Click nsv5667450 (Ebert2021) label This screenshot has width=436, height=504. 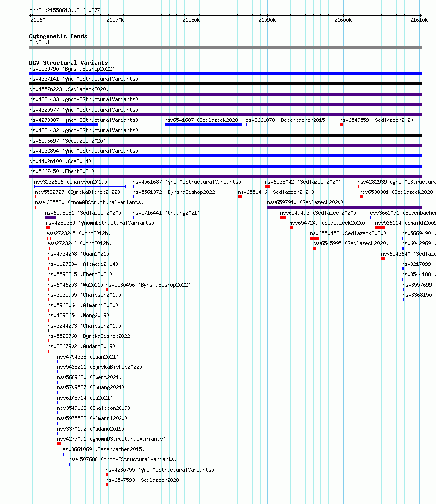point(62,171)
